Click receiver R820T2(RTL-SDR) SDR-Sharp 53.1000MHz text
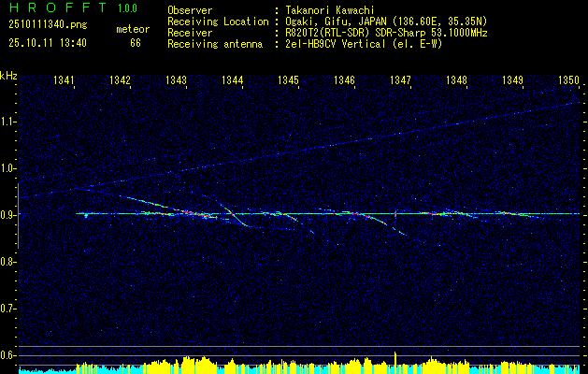This screenshot has width=588, height=374. pyautogui.click(x=386, y=33)
